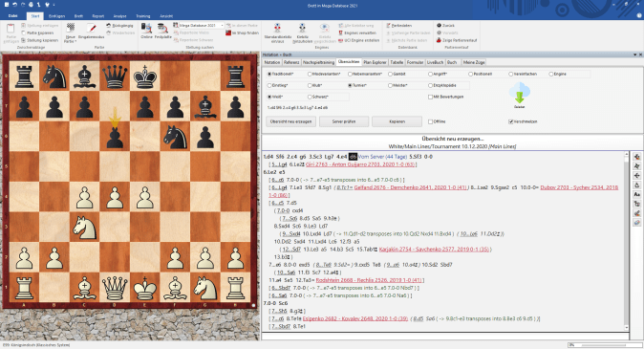Screen dimensions: 644x349
Task: Click the Kopieren button
Action: [x=397, y=121]
